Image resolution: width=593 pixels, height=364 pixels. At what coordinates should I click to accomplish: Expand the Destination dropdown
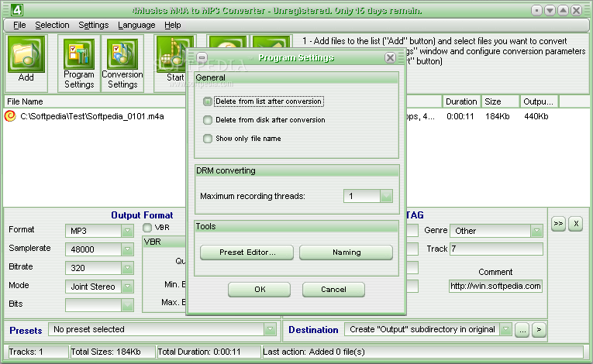505,329
